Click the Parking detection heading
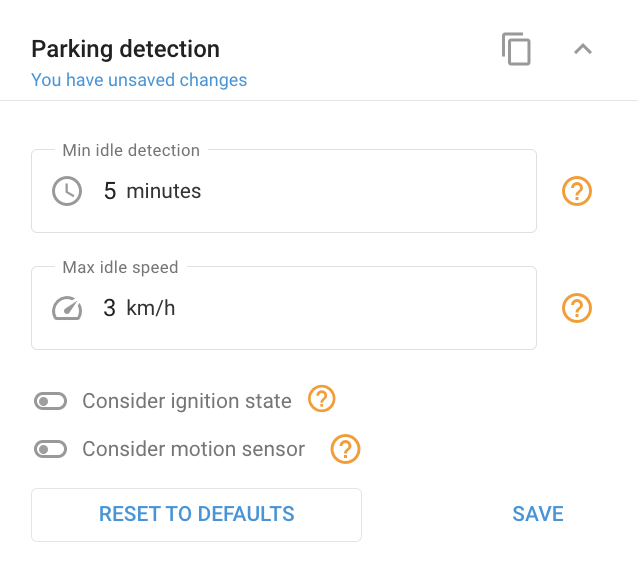The height and width of the screenshot is (572, 638). 125,49
